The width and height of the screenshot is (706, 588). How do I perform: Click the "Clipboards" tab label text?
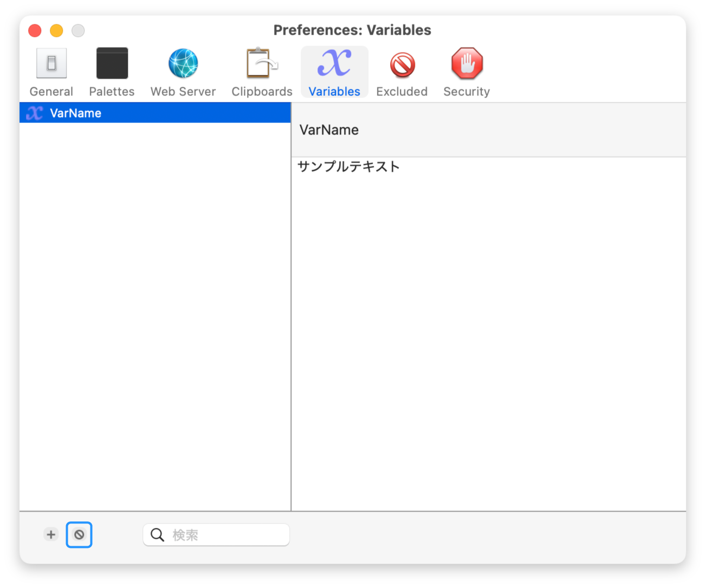pyautogui.click(x=262, y=92)
